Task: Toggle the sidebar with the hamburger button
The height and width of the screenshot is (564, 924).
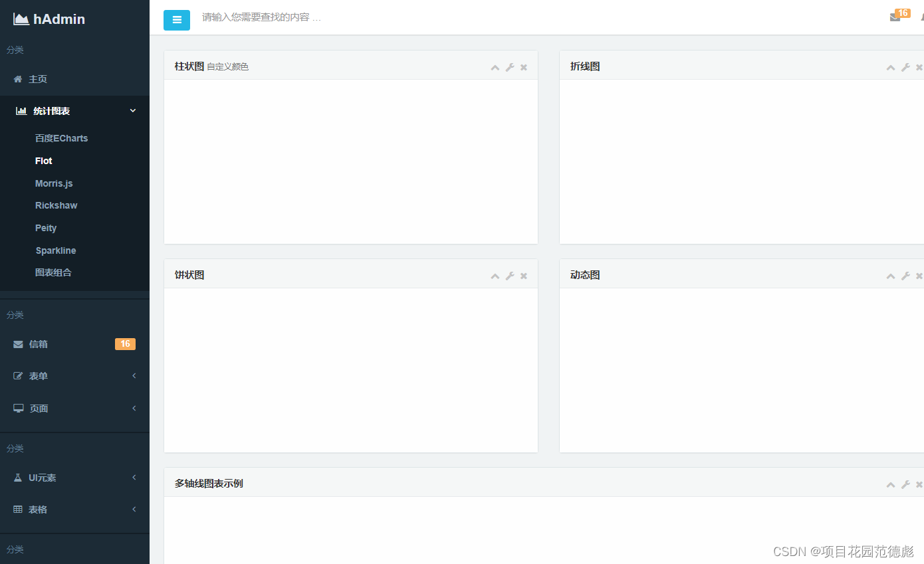Action: click(x=177, y=20)
